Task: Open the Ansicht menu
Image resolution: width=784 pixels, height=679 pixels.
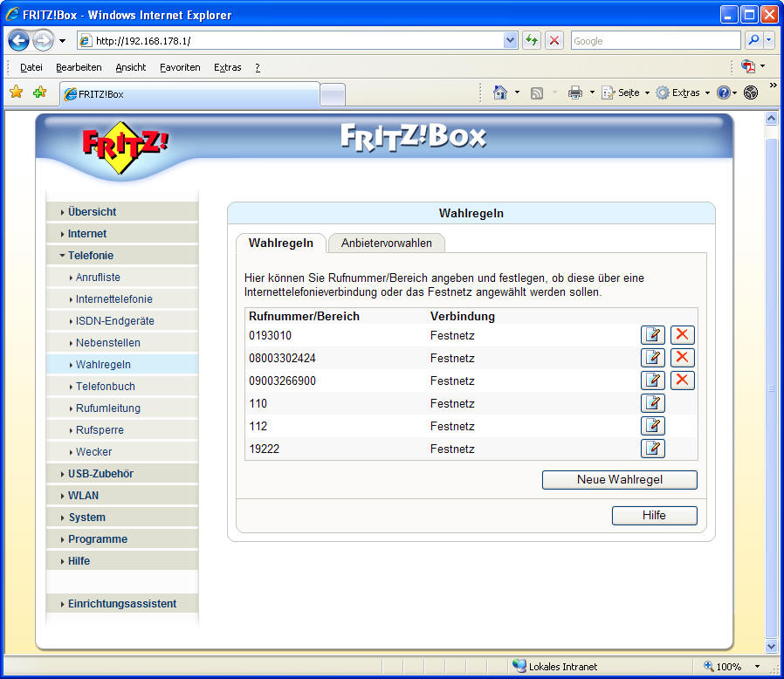Action: [130, 67]
